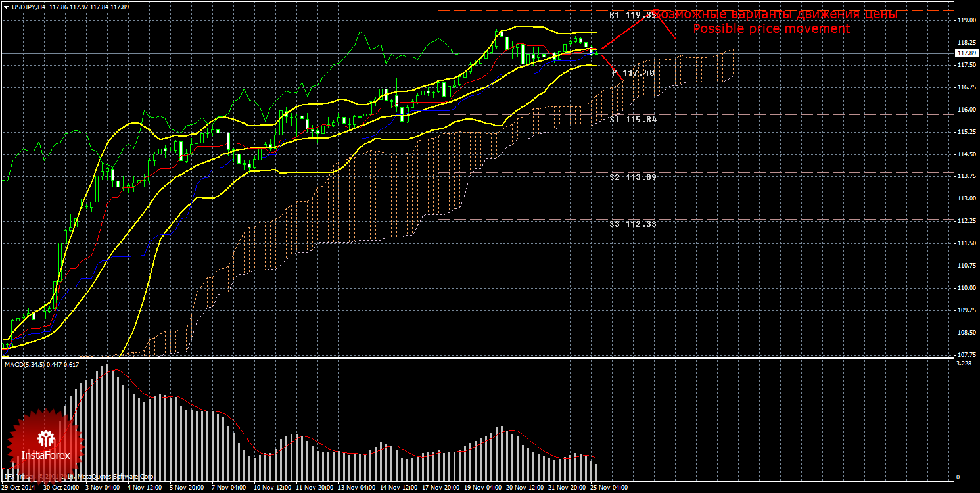The width and height of the screenshot is (980, 493).
Task: Click the 29 Oct 2014 time label
Action: click(x=18, y=488)
